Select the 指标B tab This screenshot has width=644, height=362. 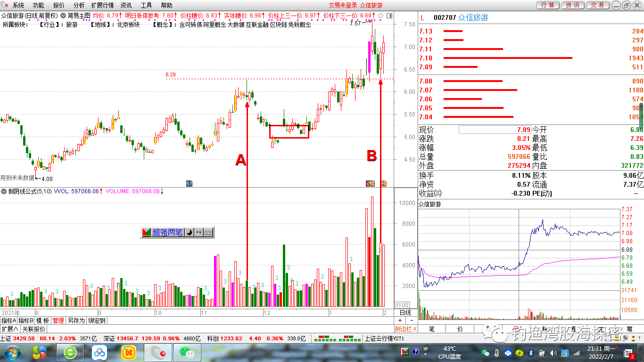(x=26, y=321)
